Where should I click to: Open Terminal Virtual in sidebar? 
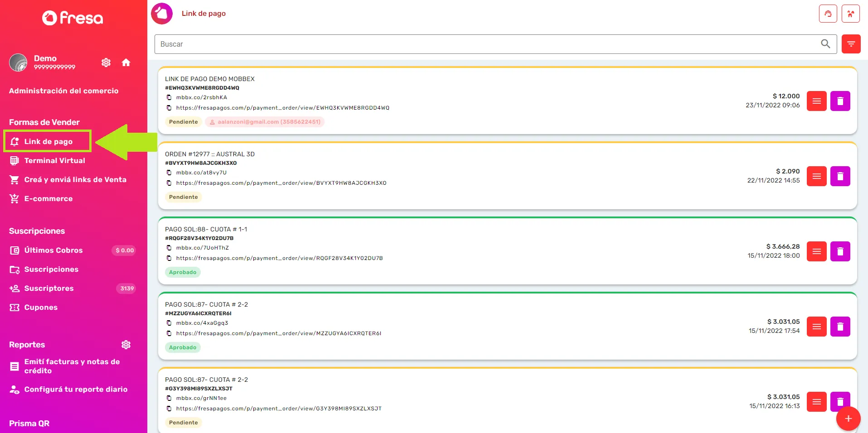click(x=48, y=160)
